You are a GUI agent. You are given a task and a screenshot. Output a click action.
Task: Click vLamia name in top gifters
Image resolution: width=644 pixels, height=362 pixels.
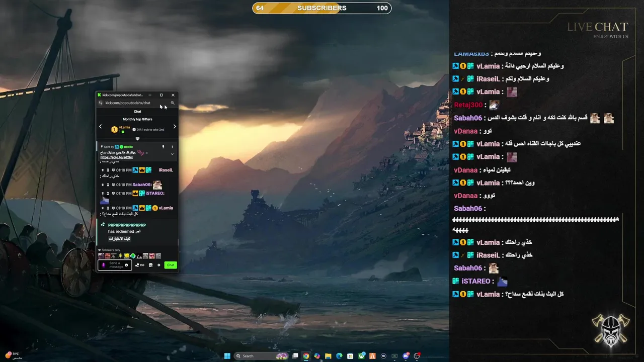pos(124,127)
